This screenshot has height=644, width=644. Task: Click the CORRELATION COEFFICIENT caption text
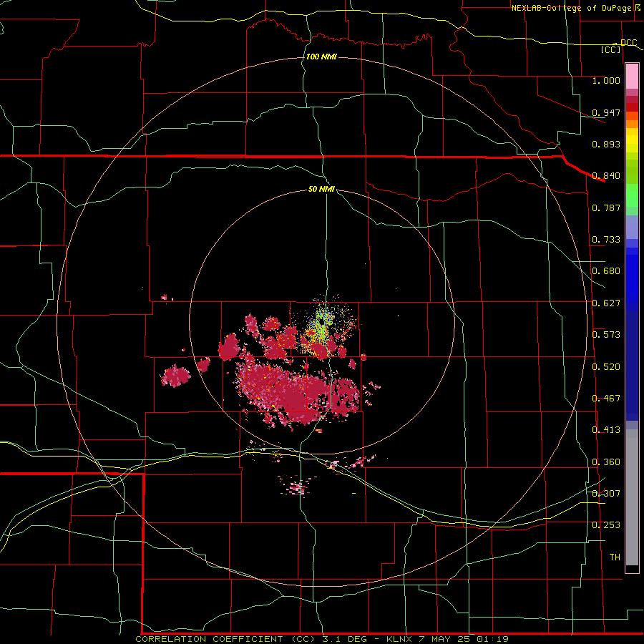click(x=209, y=639)
